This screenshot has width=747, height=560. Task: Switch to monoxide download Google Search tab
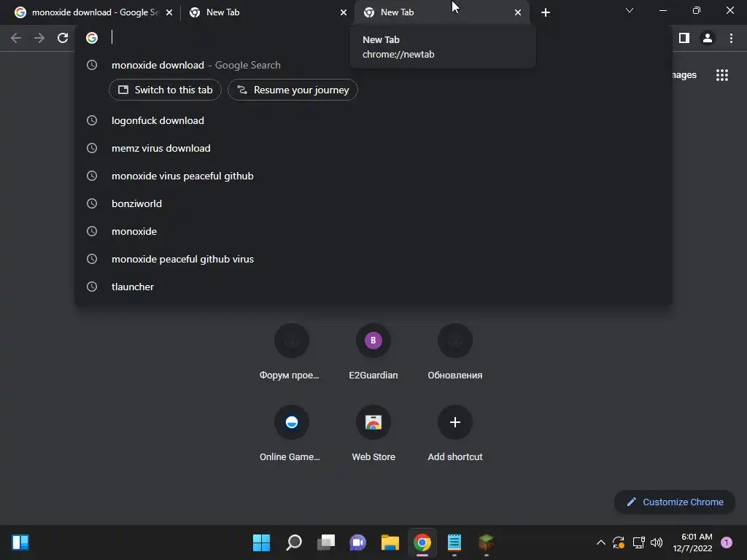pos(93,12)
